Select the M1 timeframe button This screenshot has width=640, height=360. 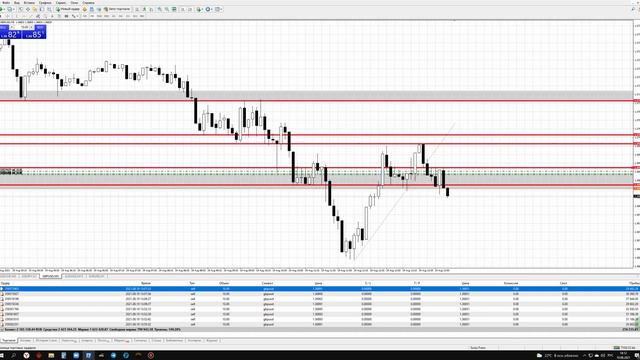[x=84, y=16]
